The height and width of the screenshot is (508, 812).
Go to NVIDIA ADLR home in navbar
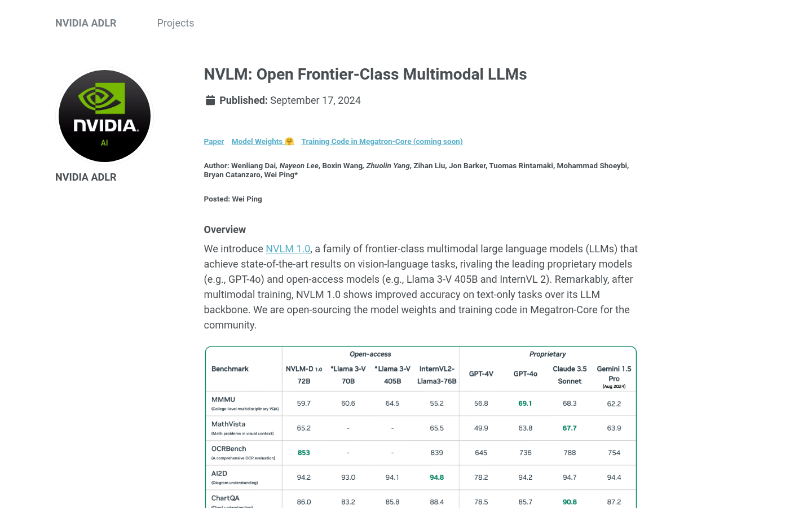click(86, 23)
